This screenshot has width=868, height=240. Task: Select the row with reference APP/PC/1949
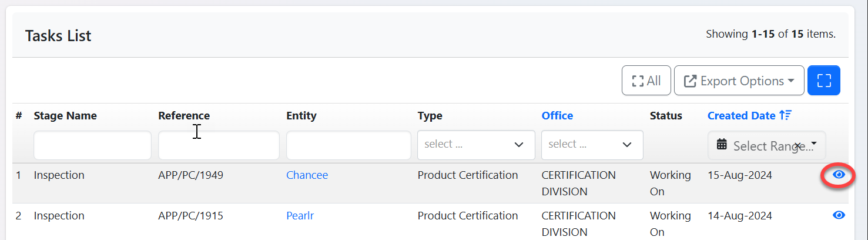190,175
